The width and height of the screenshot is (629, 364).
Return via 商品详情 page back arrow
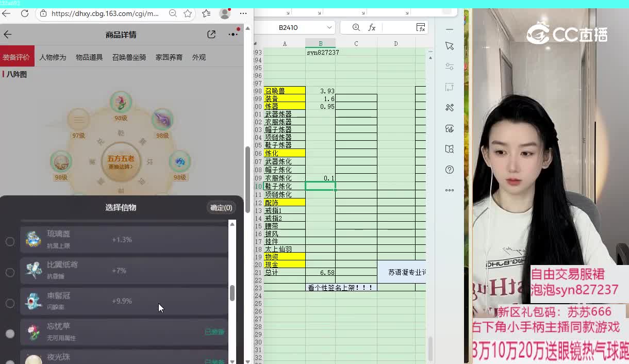[x=7, y=35]
